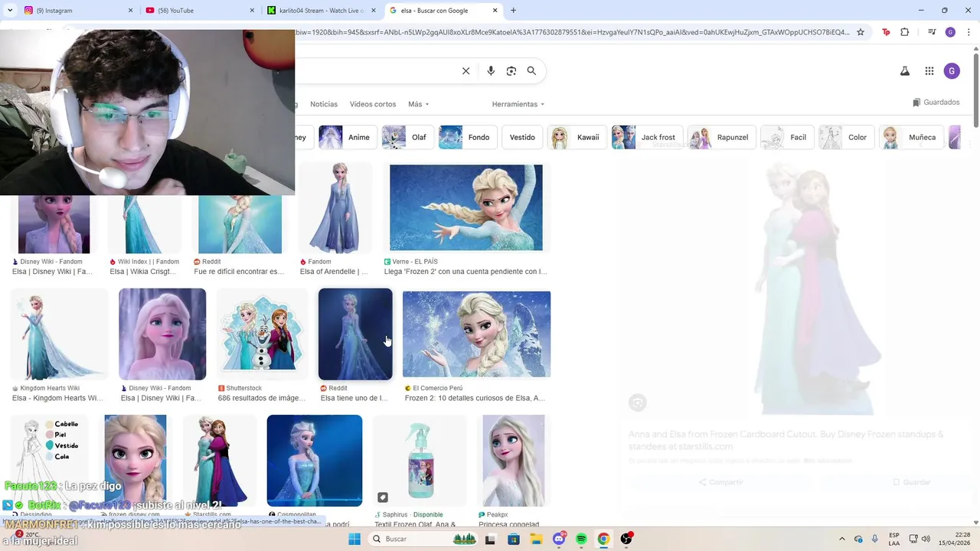The width and height of the screenshot is (980, 551).
Task: Click the Chrome address bar URL
Action: click(x=573, y=32)
